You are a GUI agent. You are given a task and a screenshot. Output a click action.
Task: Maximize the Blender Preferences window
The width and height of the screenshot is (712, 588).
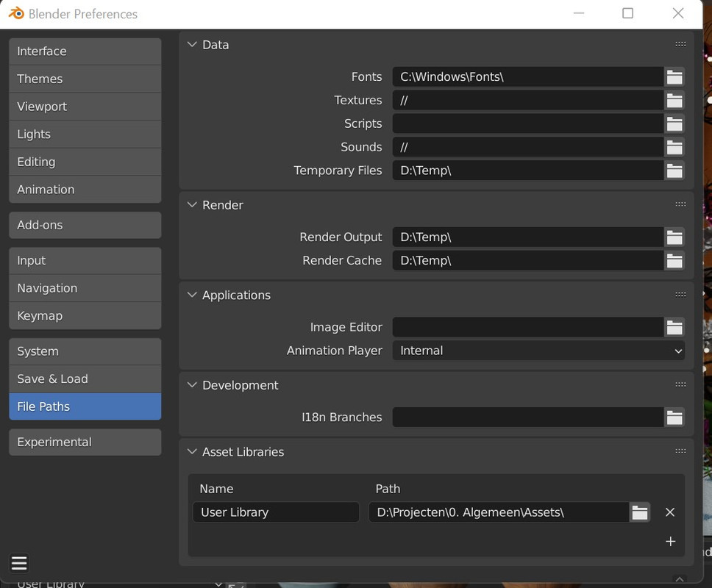[x=627, y=14]
